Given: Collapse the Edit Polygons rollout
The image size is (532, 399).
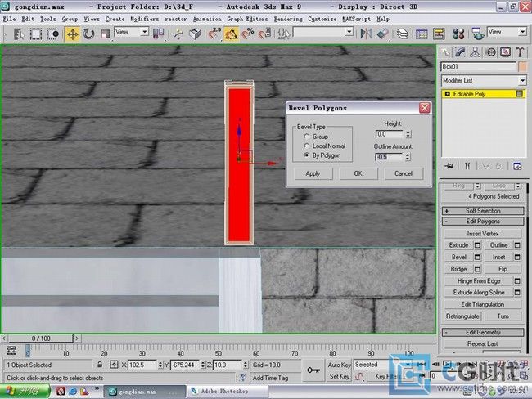Looking at the screenshot, I should 483,222.
